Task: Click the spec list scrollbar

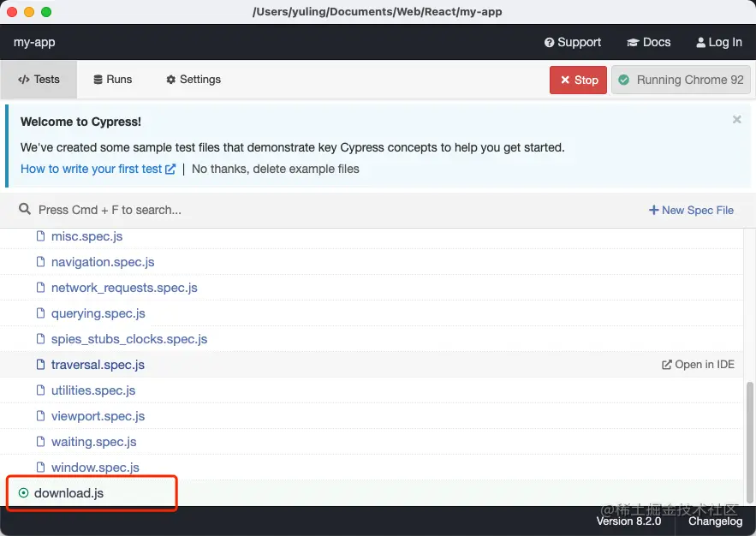Action: point(750,442)
